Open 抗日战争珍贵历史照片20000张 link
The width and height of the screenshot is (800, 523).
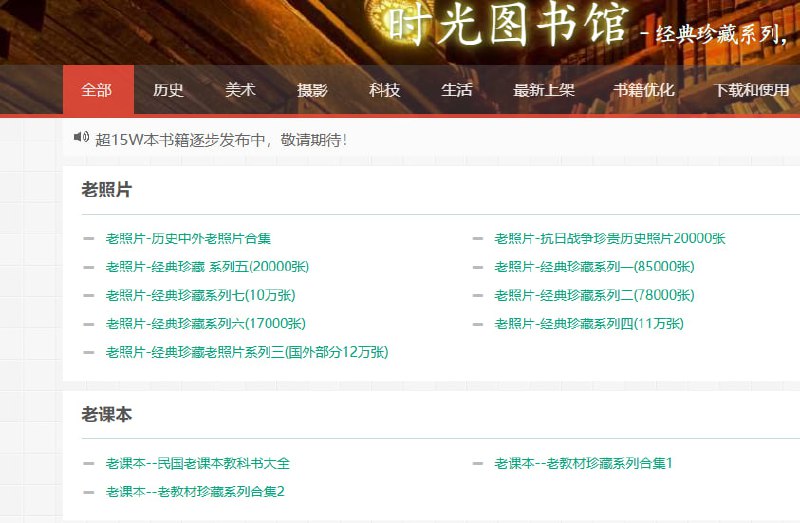pyautogui.click(x=609, y=239)
